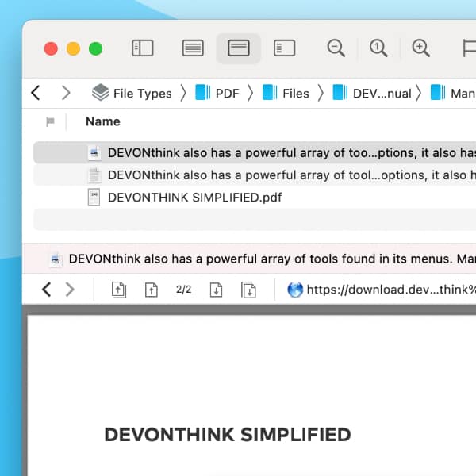Click the green full screen button
Screen dimensions: 476x476
(x=96, y=48)
